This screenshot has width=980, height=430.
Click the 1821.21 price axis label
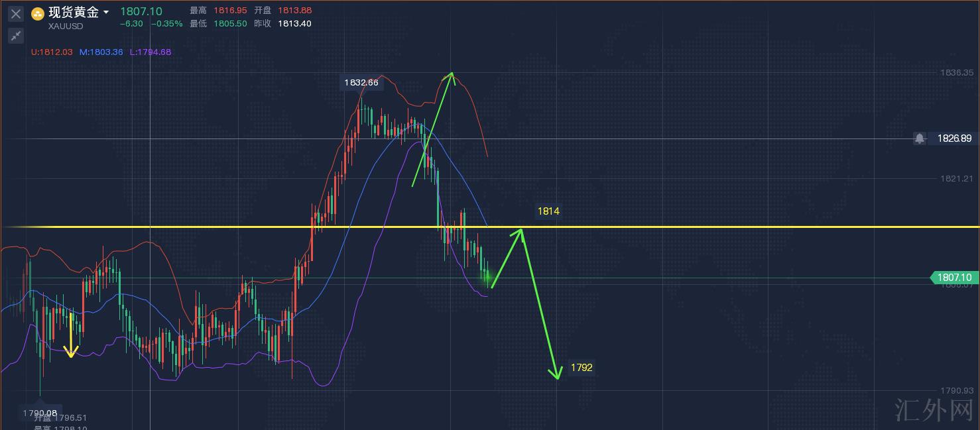[957, 178]
